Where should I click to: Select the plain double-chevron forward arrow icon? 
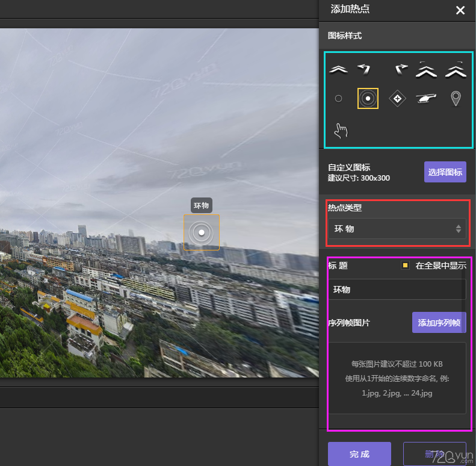(x=338, y=70)
